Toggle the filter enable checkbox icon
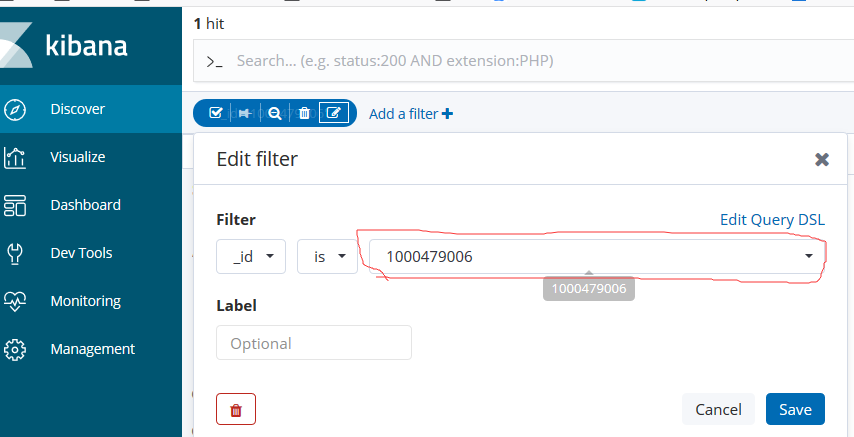The height and width of the screenshot is (437, 854). click(215, 114)
